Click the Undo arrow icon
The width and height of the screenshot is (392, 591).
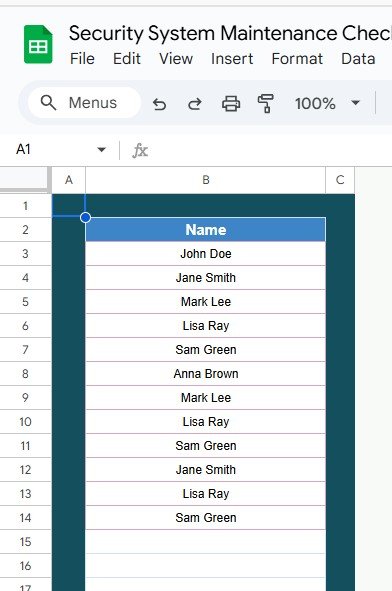[x=159, y=104]
